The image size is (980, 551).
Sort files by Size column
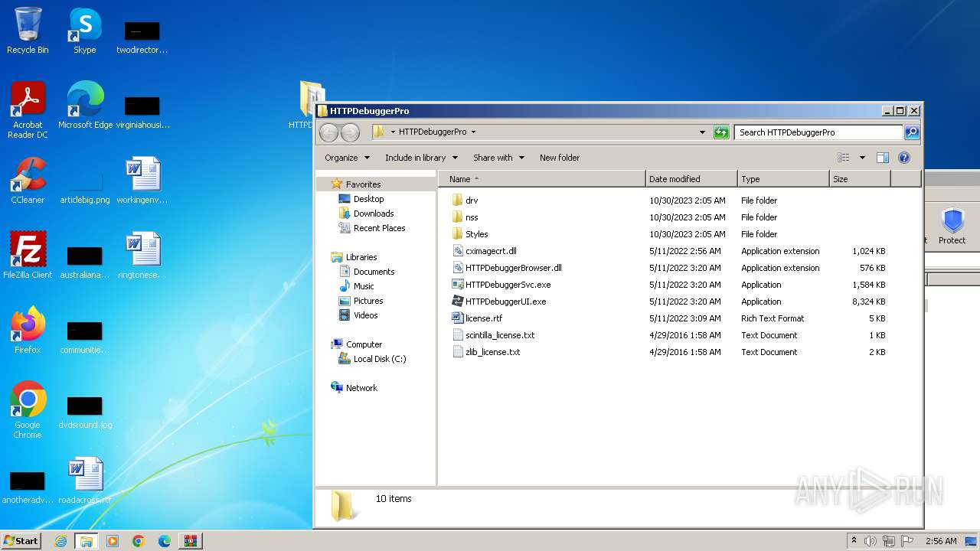coord(860,179)
